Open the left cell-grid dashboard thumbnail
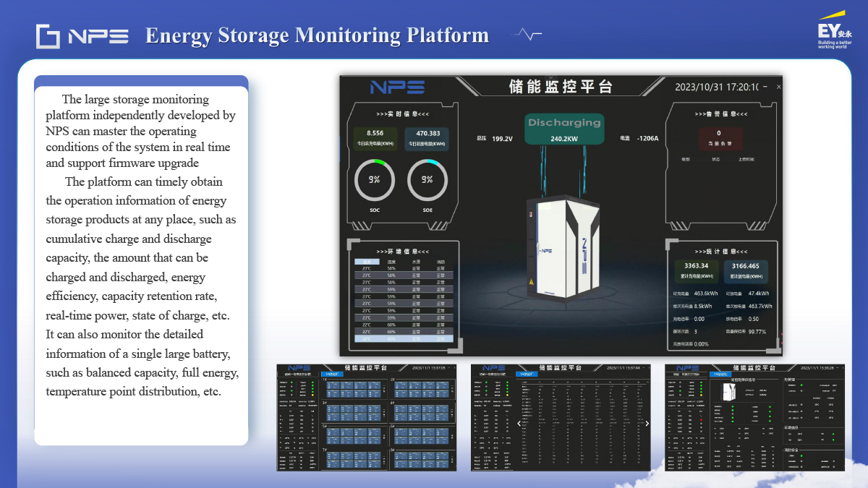 [x=367, y=418]
